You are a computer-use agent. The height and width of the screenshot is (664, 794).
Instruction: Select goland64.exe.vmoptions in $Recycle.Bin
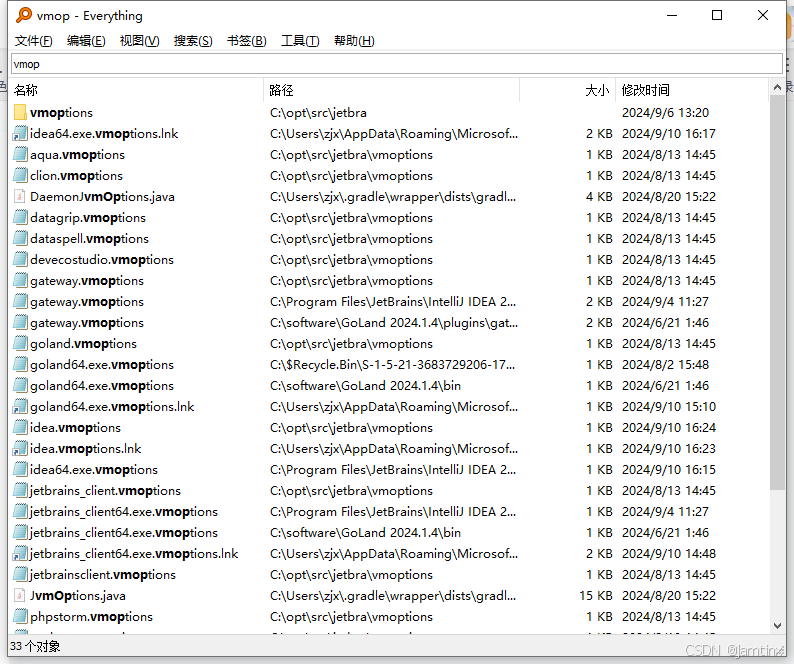(x=102, y=365)
